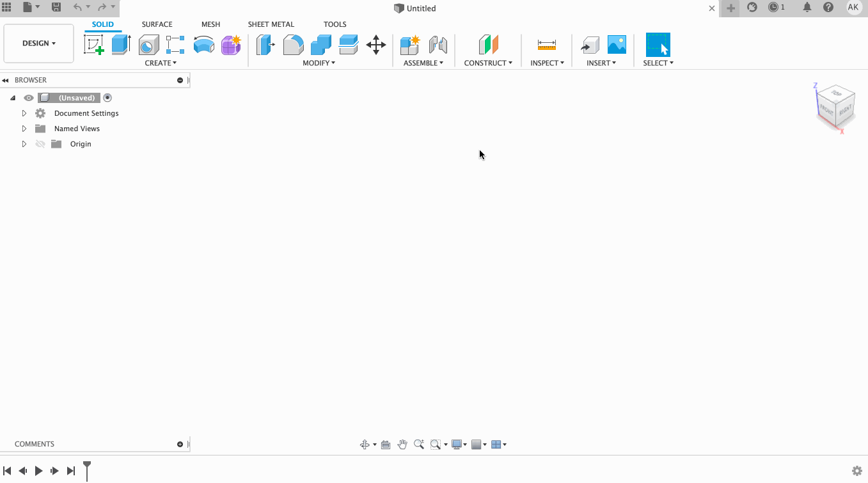
Task: Open the data panel grid icon
Action: pos(6,7)
